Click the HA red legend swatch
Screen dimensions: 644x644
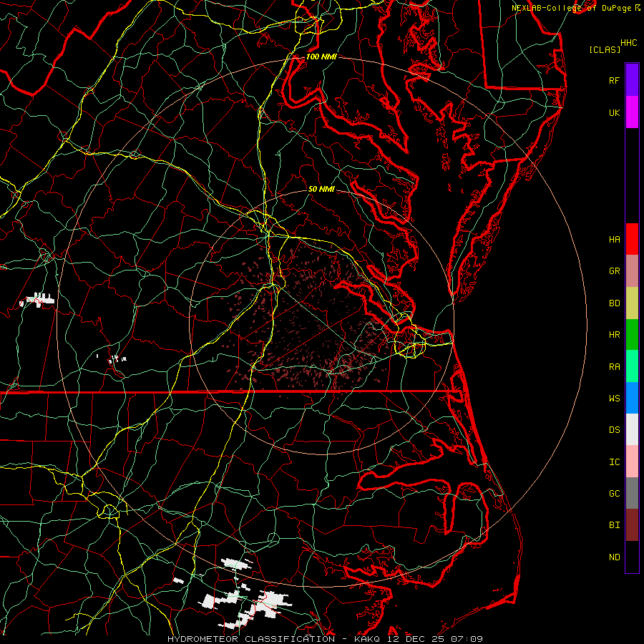click(x=632, y=239)
